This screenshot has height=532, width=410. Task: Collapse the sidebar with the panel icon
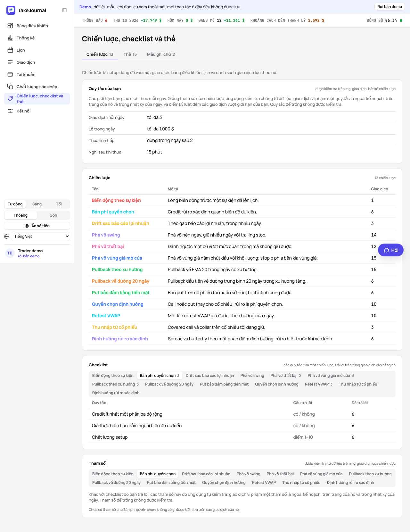(x=64, y=10)
